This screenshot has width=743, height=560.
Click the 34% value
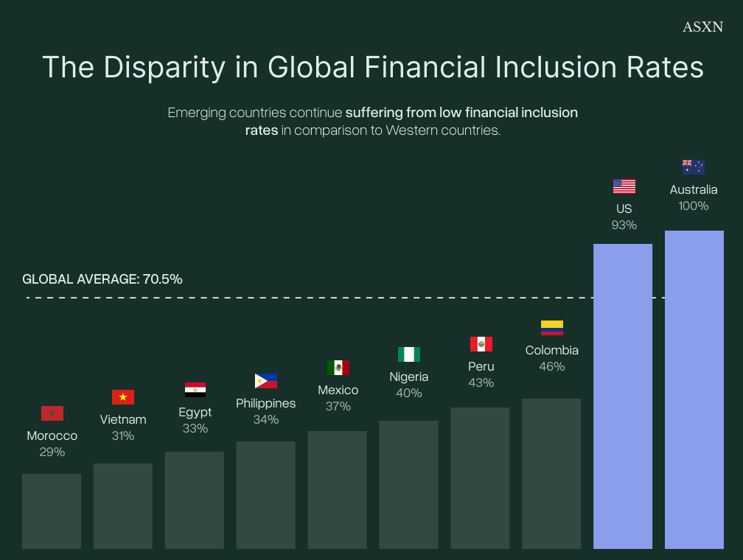pos(266,420)
